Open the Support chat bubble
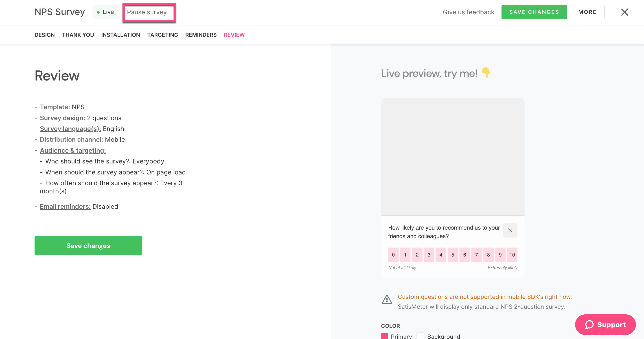The width and height of the screenshot is (644, 339). click(x=605, y=324)
